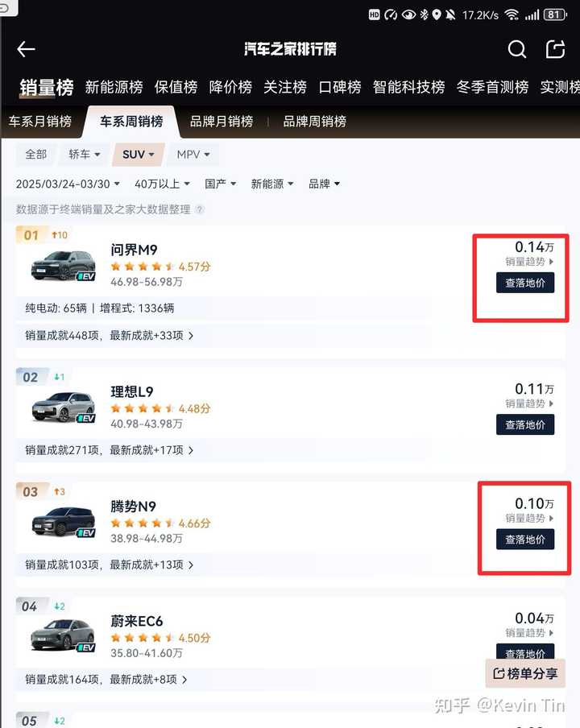Open the search magnifier icon
Image resolution: width=580 pixels, height=728 pixels.
pyautogui.click(x=517, y=50)
